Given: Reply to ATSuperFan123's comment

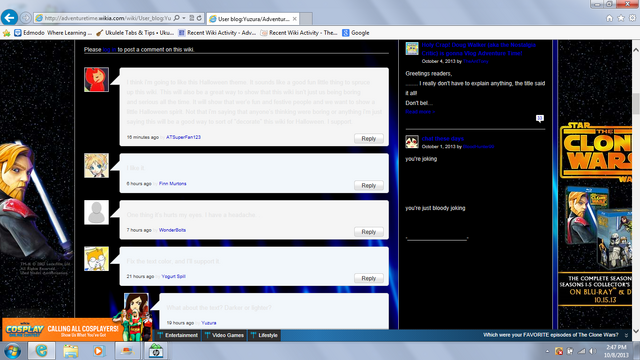Looking at the screenshot, I should (x=369, y=138).
